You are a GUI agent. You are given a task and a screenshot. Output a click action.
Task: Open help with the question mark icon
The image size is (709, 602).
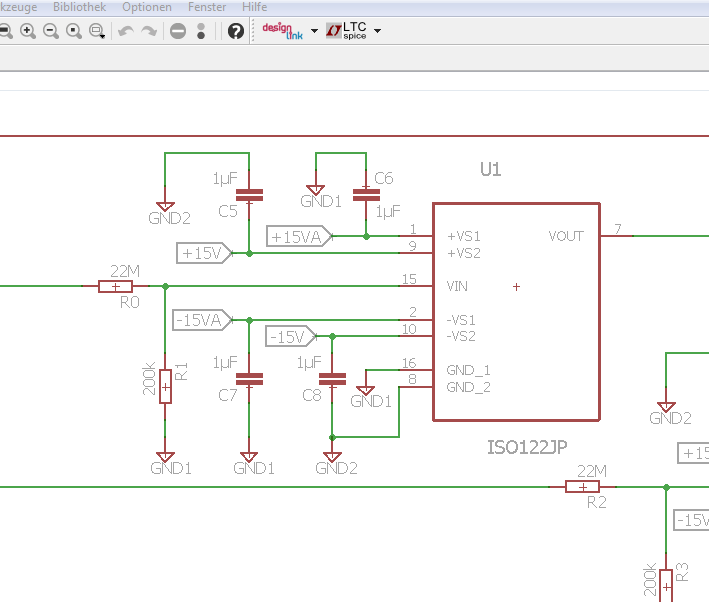(235, 31)
